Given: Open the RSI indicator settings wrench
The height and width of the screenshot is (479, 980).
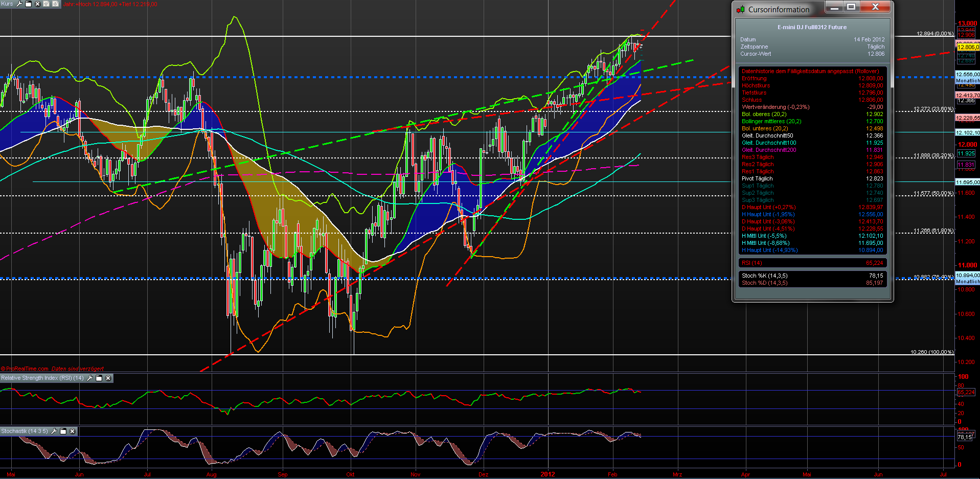Looking at the screenshot, I should click(90, 378).
